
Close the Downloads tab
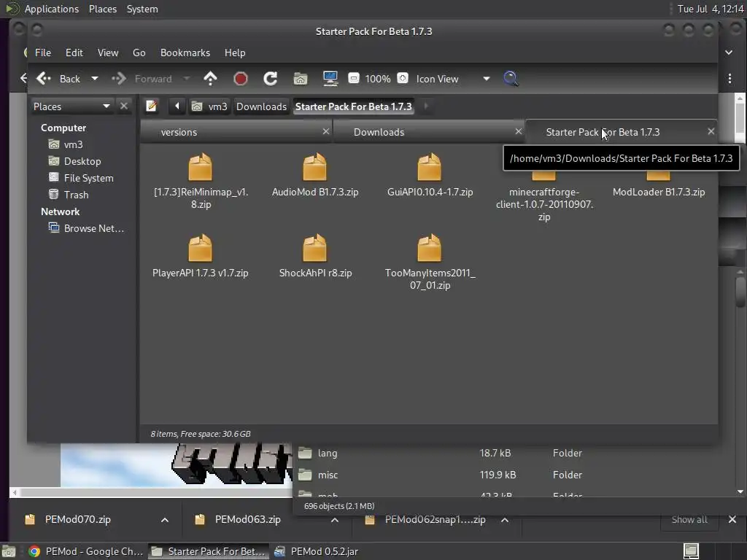[519, 131]
